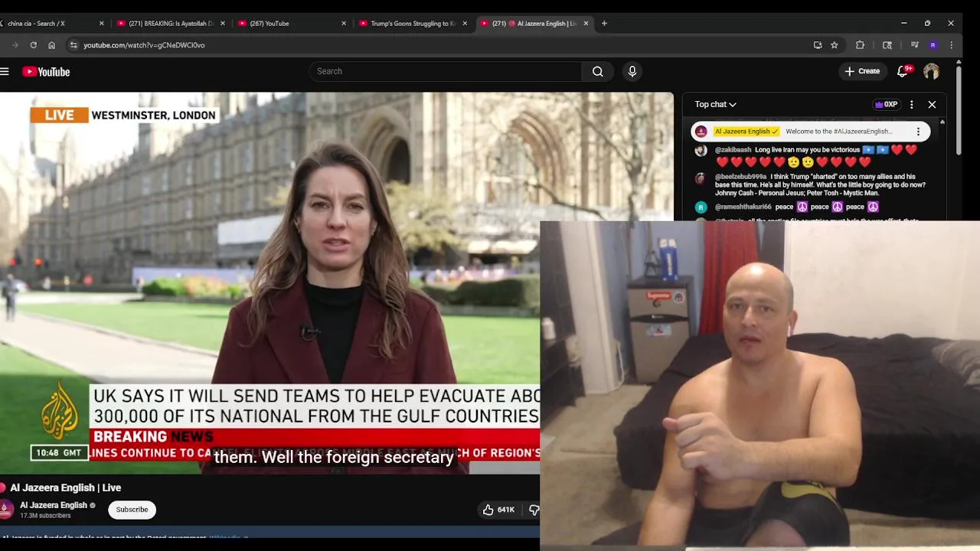Image resolution: width=980 pixels, height=551 pixels.
Task: Dislike the video
Action: pyautogui.click(x=534, y=510)
